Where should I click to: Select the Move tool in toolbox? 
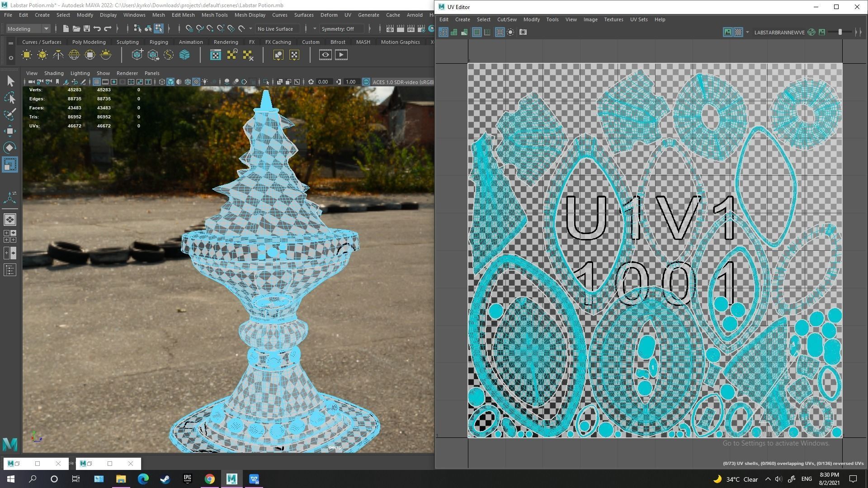10,131
